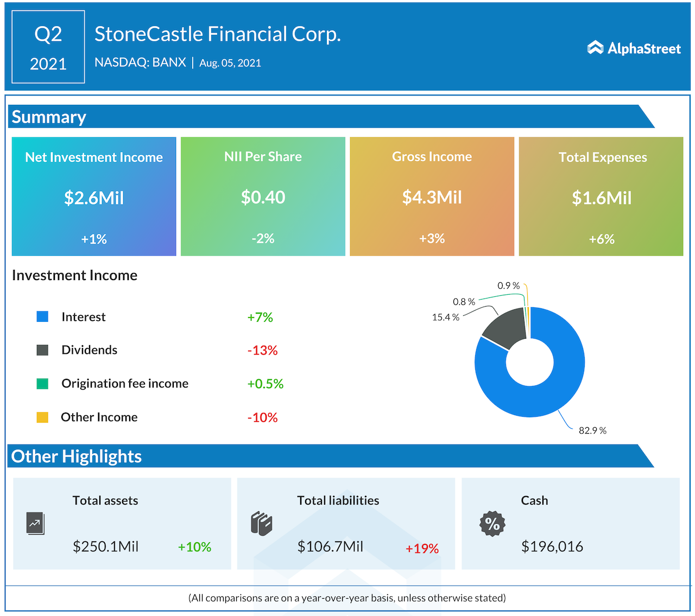This screenshot has width=695, height=616.
Task: Click the AlphaStreet brand name
Action: pyautogui.click(x=644, y=48)
